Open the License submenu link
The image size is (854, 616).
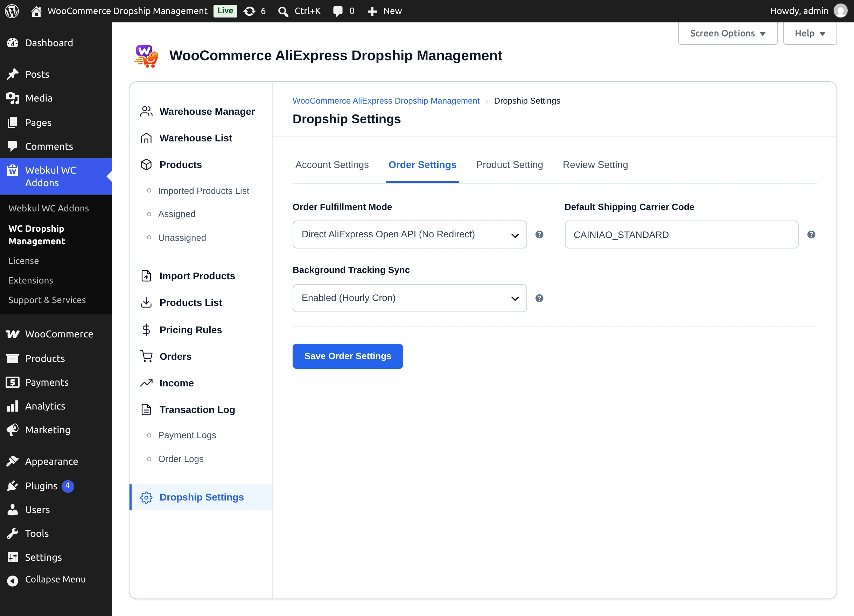click(x=24, y=260)
